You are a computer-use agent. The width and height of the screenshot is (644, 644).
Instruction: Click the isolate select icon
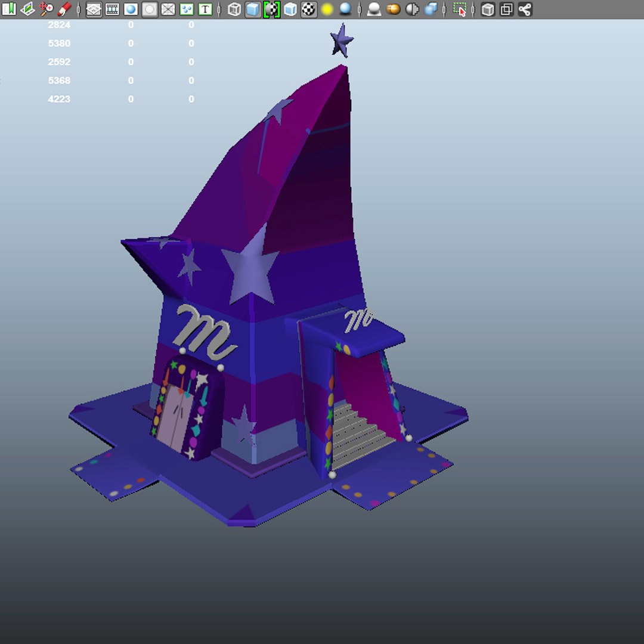(x=460, y=9)
